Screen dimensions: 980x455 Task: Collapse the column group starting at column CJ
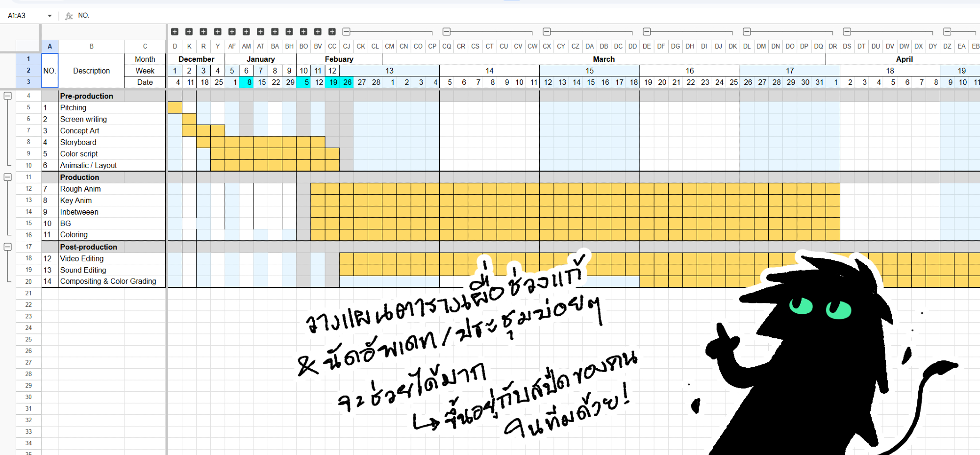347,32
